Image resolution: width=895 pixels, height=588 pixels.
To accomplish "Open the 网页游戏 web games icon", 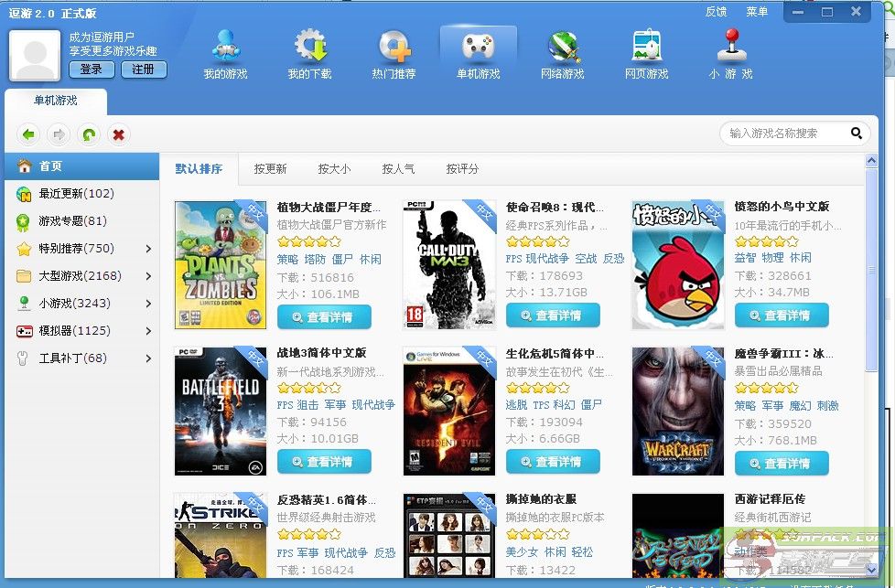I will pos(646,47).
